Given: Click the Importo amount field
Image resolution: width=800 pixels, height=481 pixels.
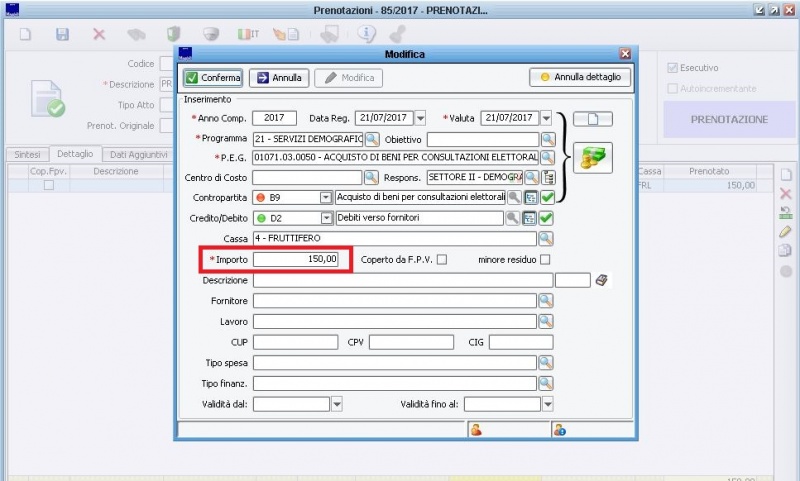Looking at the screenshot, I should point(295,259).
